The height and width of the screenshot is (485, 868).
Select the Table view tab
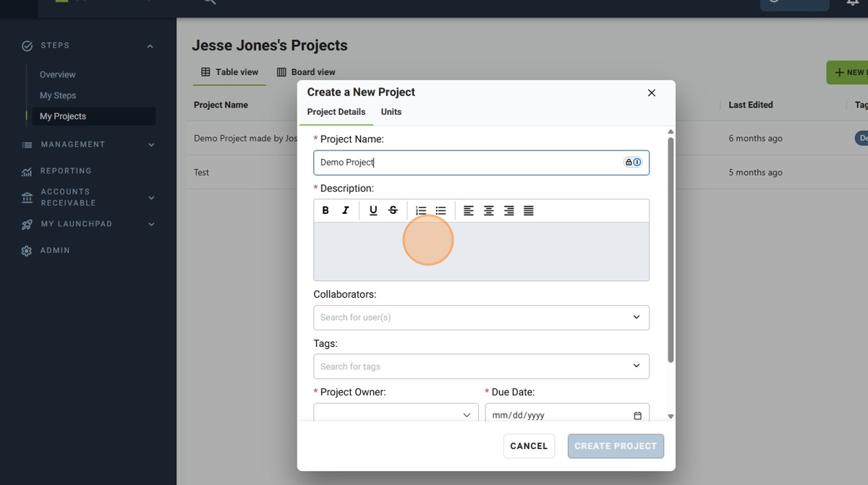[x=230, y=72]
